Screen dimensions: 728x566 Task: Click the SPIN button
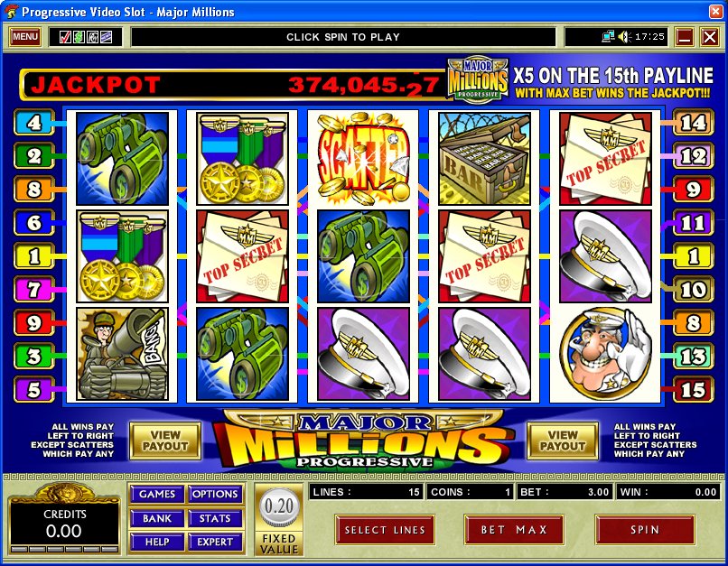[x=645, y=530]
